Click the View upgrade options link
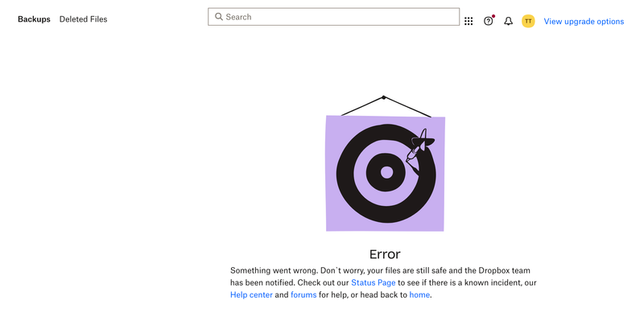Viewport: 644px width, 333px height. 584,21
